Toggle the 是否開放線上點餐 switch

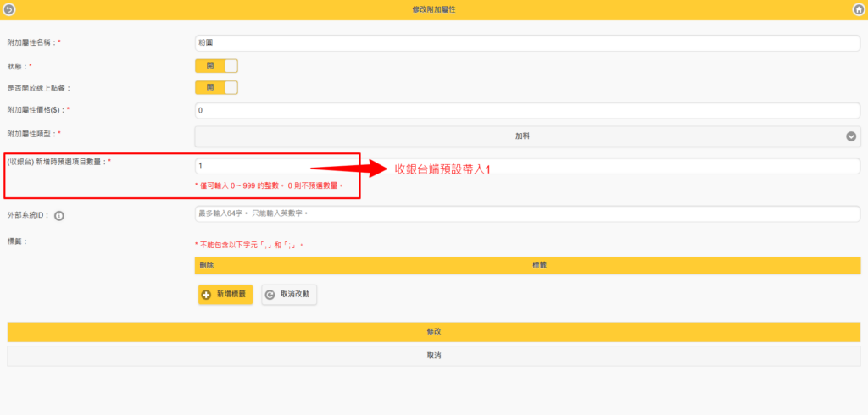216,87
